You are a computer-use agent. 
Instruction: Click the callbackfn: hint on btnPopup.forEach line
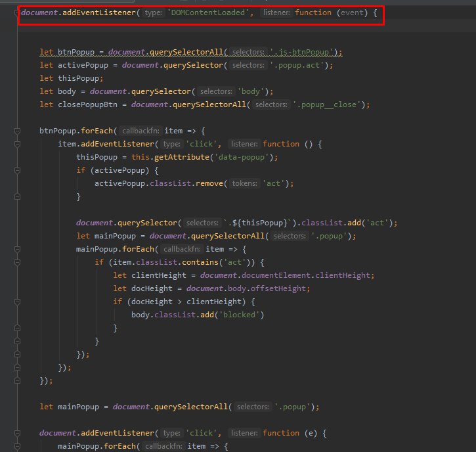tap(141, 131)
